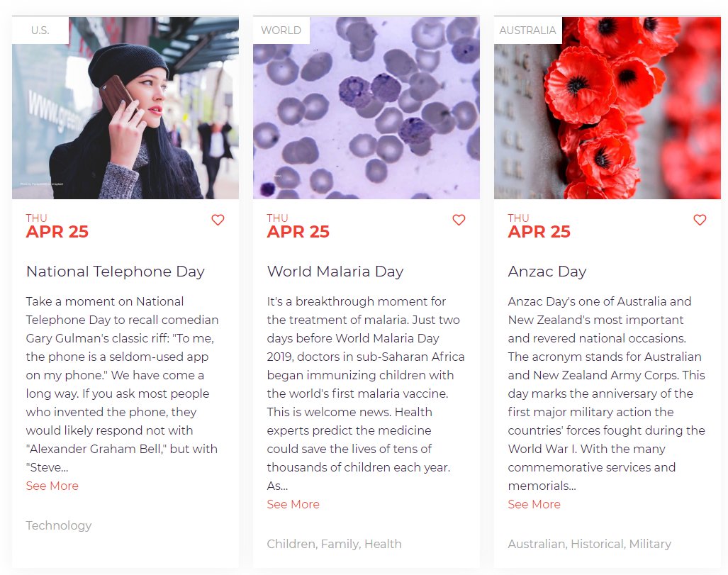Browse the Military category tag
Viewport: 728px width, 575px height.
tap(650, 544)
